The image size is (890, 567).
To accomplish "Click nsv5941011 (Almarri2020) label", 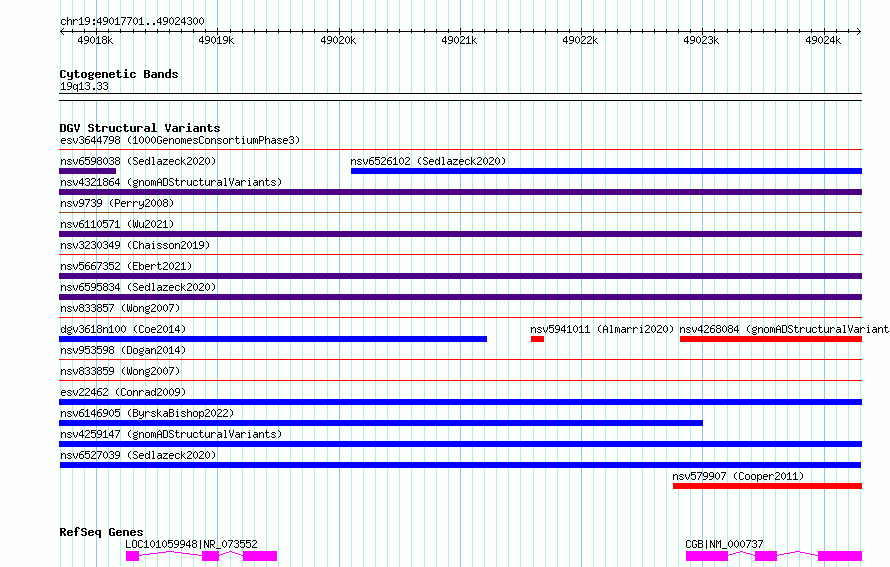I will pos(602,329).
